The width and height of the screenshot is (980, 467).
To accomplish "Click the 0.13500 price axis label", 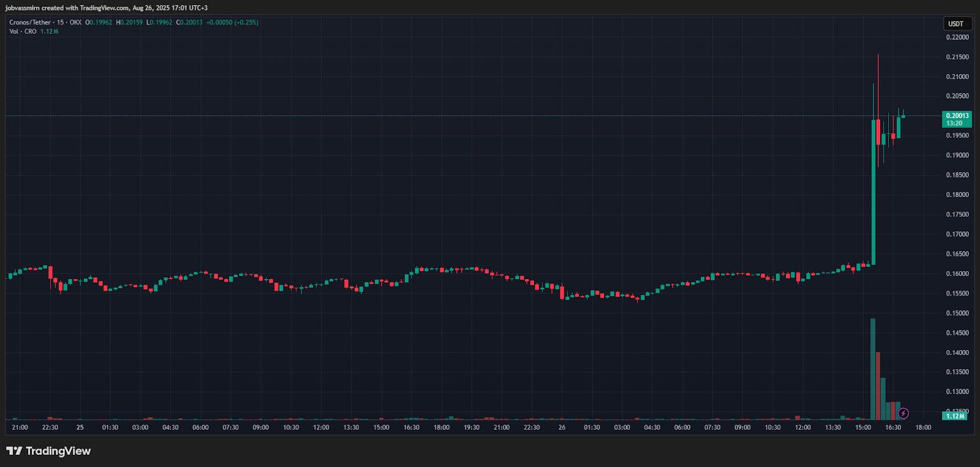I will point(957,372).
